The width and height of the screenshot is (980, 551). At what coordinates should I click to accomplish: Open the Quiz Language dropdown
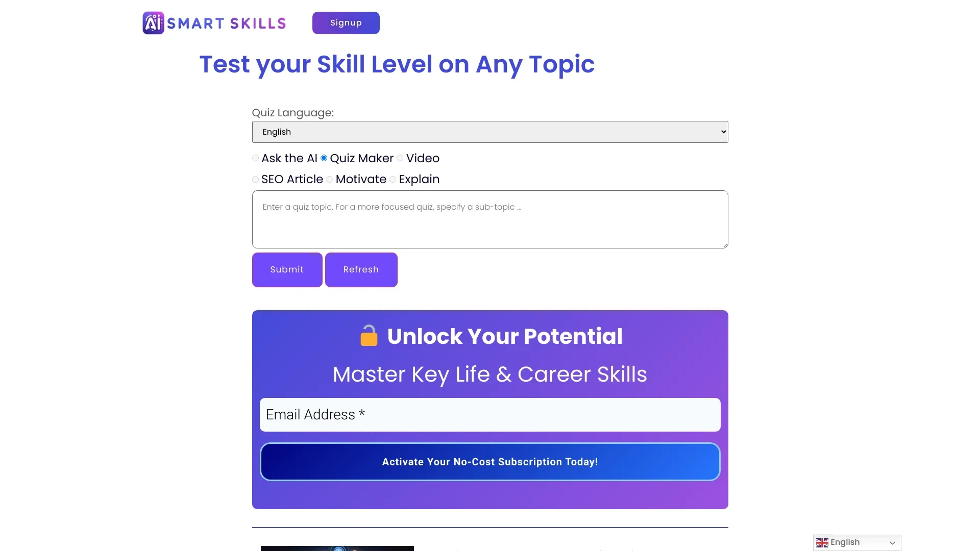[490, 131]
